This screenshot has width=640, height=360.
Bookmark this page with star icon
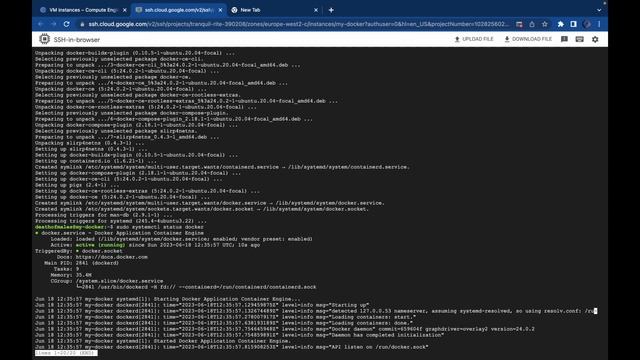544,24
